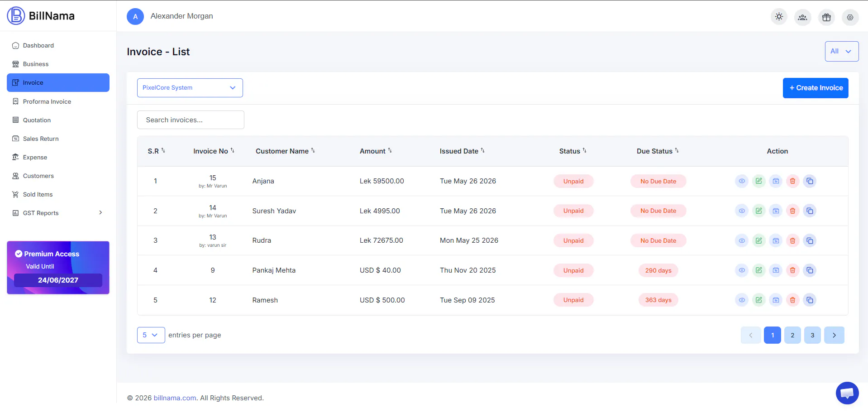Screen dimensions: 868x413
Task: Click sales return icon on Suresh Yadav row
Action: (776, 211)
